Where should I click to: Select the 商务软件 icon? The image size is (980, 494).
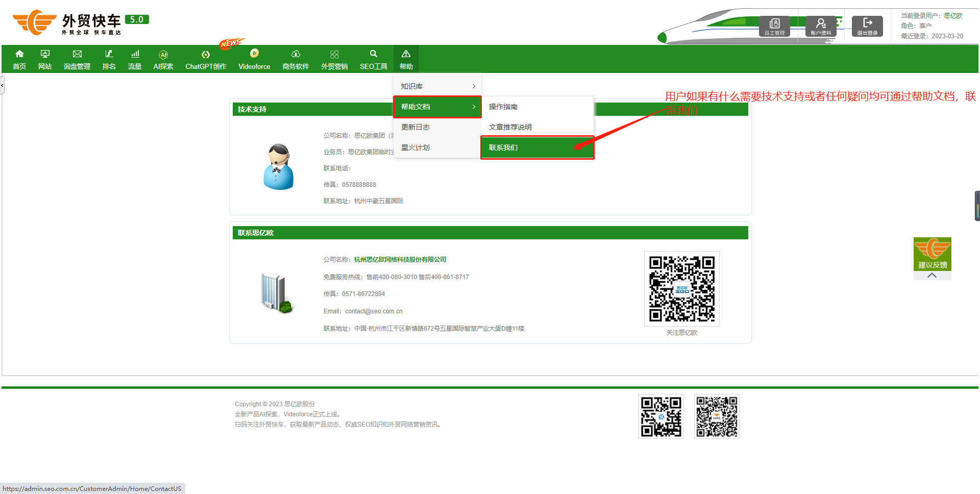click(x=296, y=54)
